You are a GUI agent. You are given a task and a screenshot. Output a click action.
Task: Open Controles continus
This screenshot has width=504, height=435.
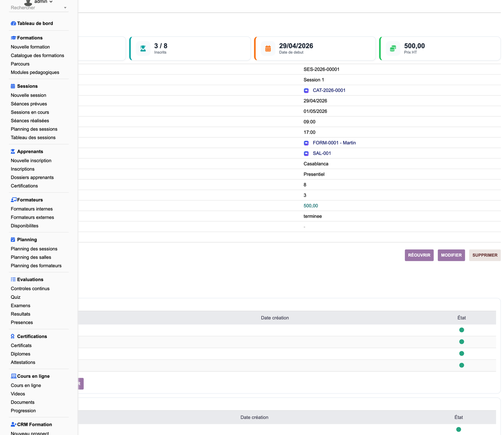(x=30, y=289)
